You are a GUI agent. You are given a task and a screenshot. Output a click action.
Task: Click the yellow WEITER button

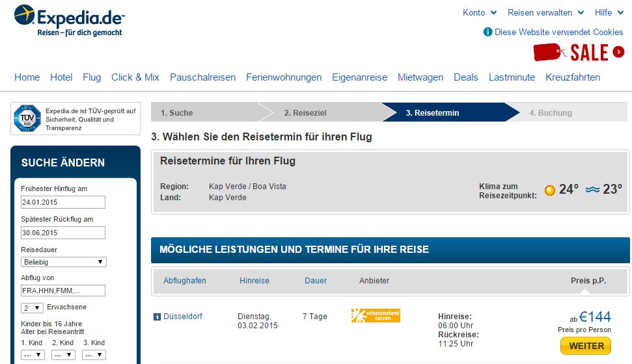point(586,346)
